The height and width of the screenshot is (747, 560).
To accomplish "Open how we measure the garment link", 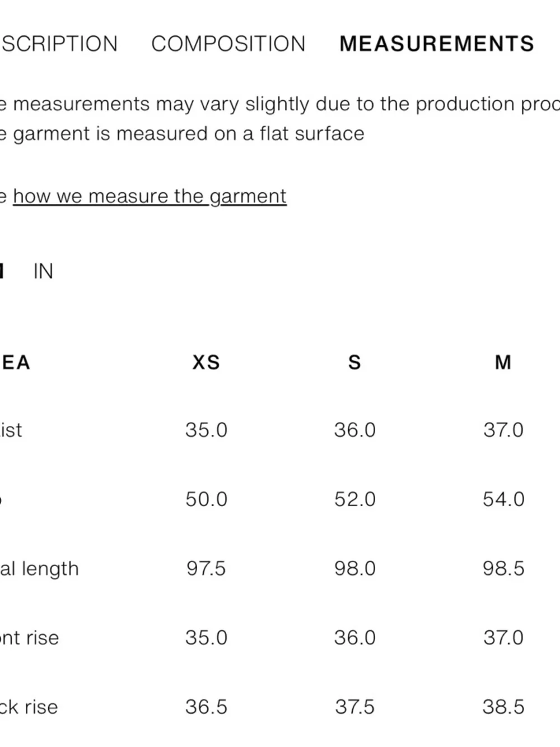I will pos(150,196).
